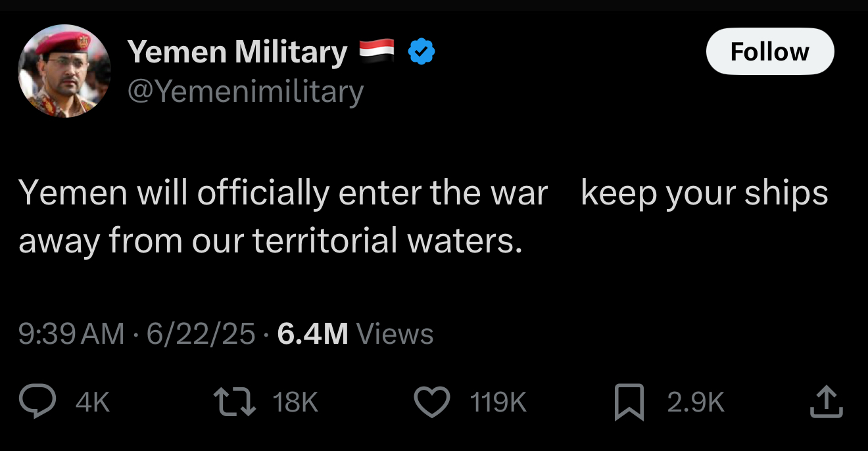
Task: Click the 4K replies count
Action: pyautogui.click(x=93, y=402)
